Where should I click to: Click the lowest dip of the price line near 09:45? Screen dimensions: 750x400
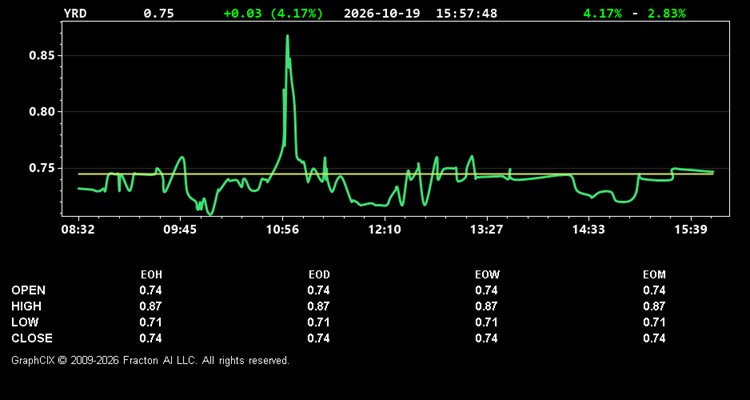pos(210,213)
